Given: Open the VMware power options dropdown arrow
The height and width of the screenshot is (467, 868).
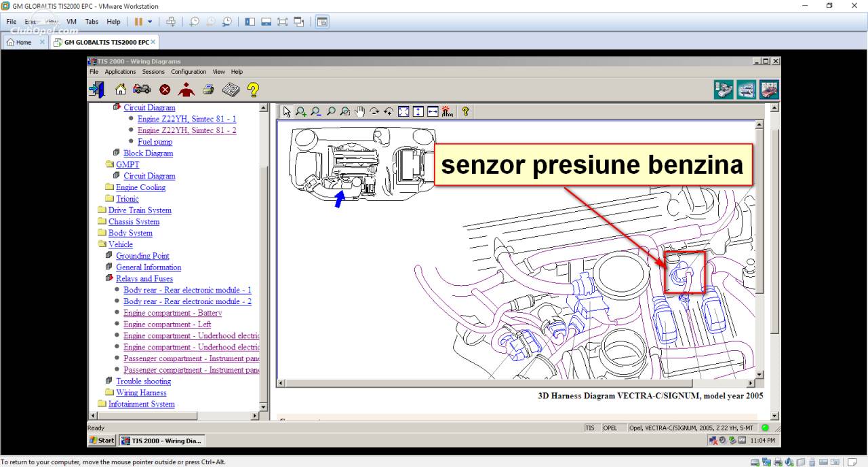Looking at the screenshot, I should pyautogui.click(x=151, y=22).
